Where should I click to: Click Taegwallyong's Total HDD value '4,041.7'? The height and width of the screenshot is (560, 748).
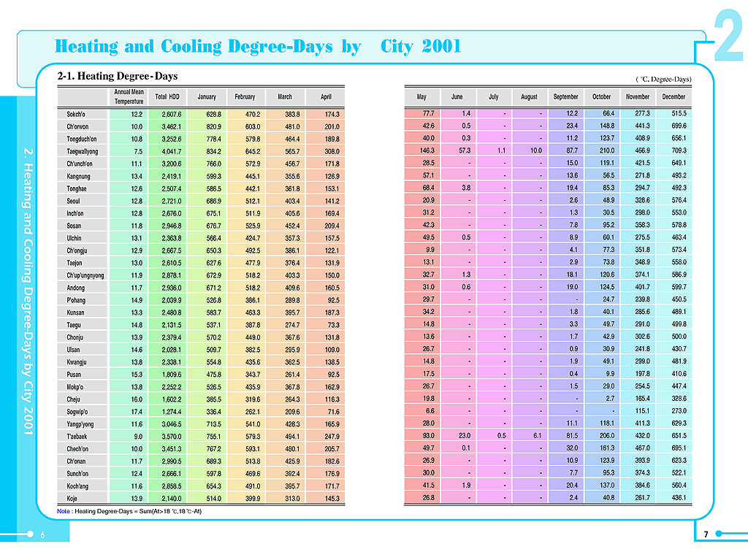pos(171,152)
